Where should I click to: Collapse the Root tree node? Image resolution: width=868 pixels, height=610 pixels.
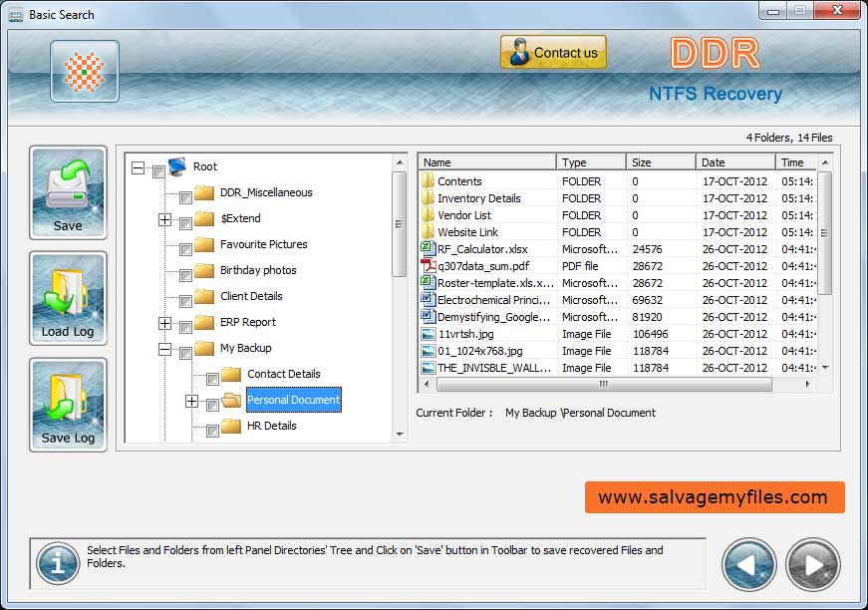[x=138, y=167]
